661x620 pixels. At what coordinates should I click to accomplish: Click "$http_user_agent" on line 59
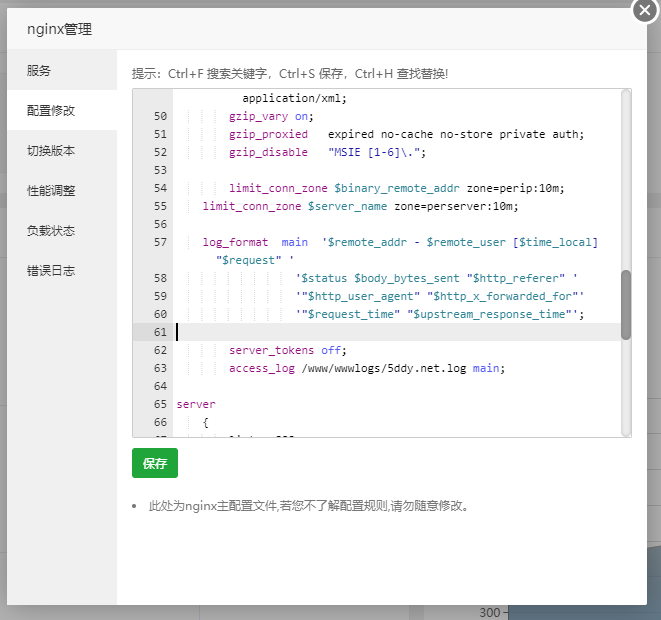point(360,296)
